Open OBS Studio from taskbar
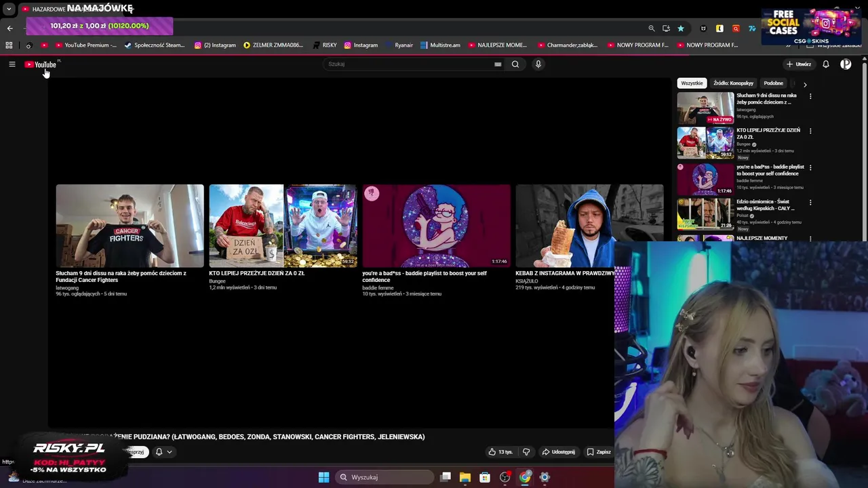Image resolution: width=868 pixels, height=488 pixels. click(x=505, y=477)
